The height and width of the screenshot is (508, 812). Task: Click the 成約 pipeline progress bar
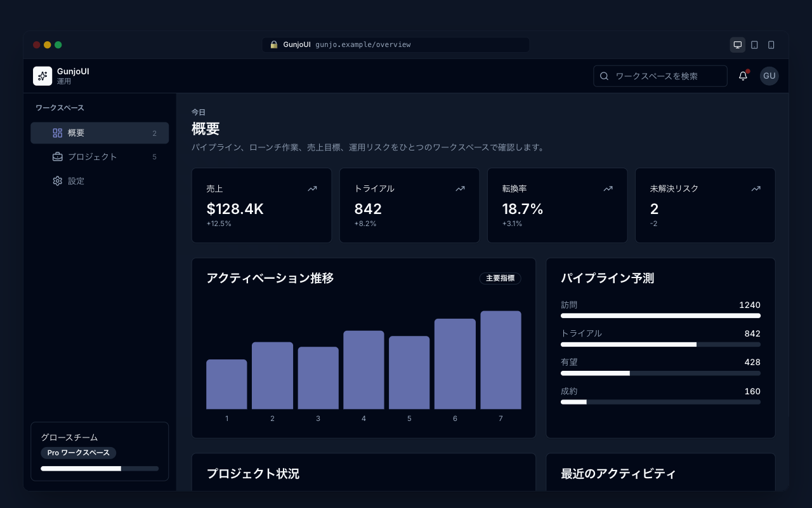(x=660, y=402)
